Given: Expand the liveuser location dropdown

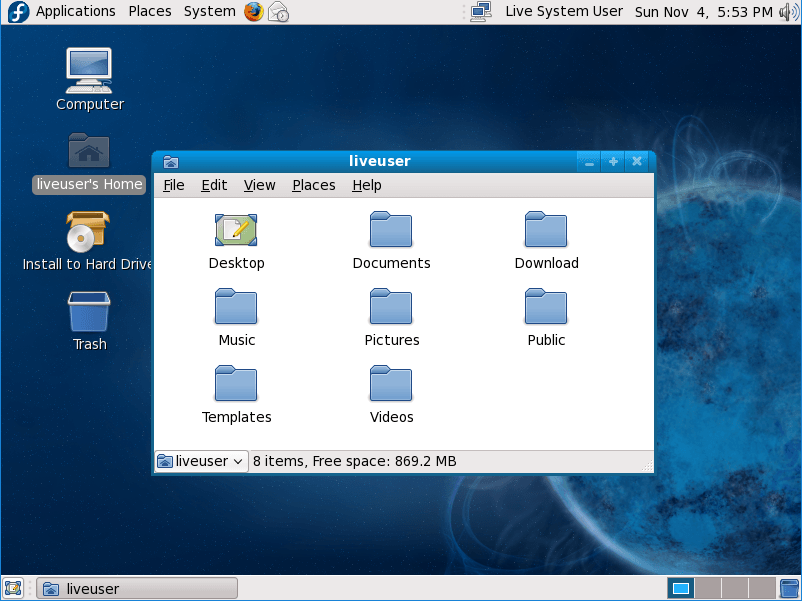Looking at the screenshot, I should pos(202,461).
